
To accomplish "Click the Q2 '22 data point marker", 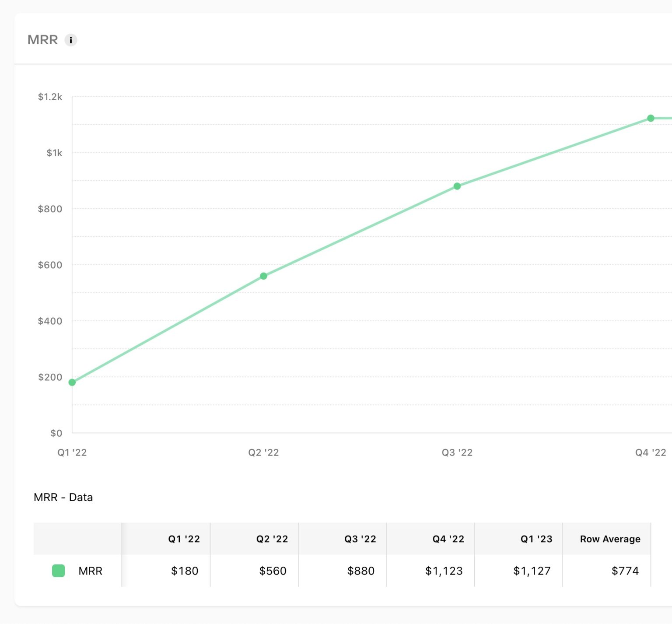I will coord(263,276).
